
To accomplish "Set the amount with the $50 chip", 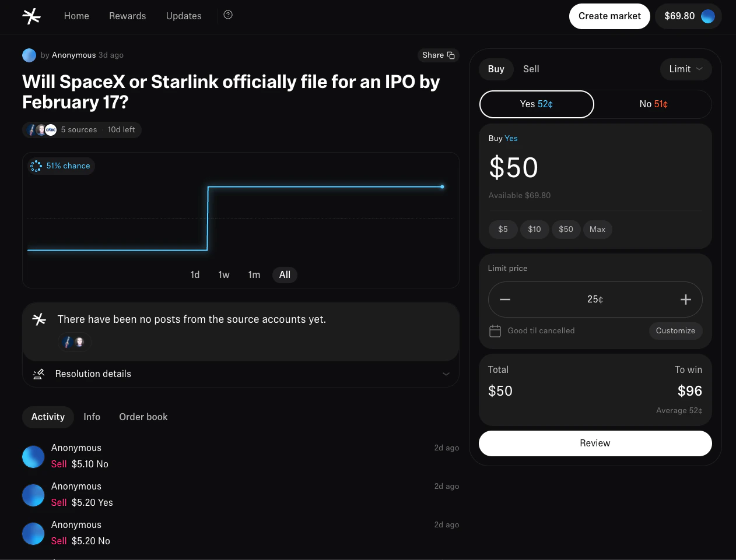I will click(x=566, y=230).
